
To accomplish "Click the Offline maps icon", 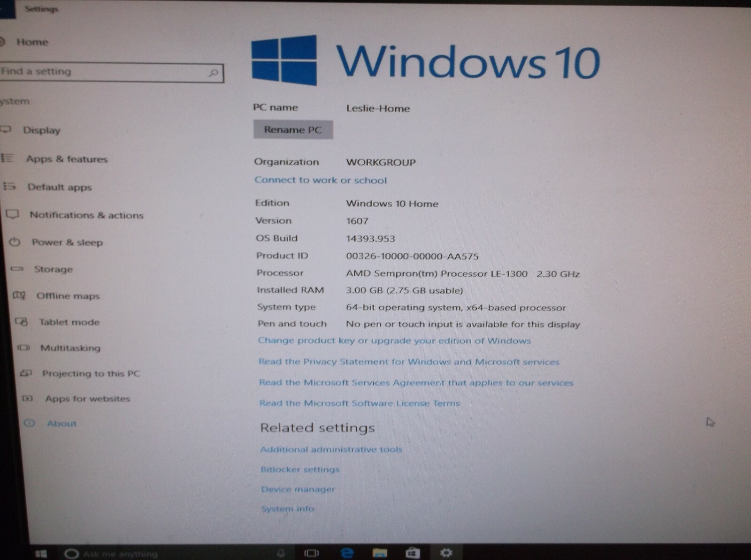I will (x=19, y=295).
